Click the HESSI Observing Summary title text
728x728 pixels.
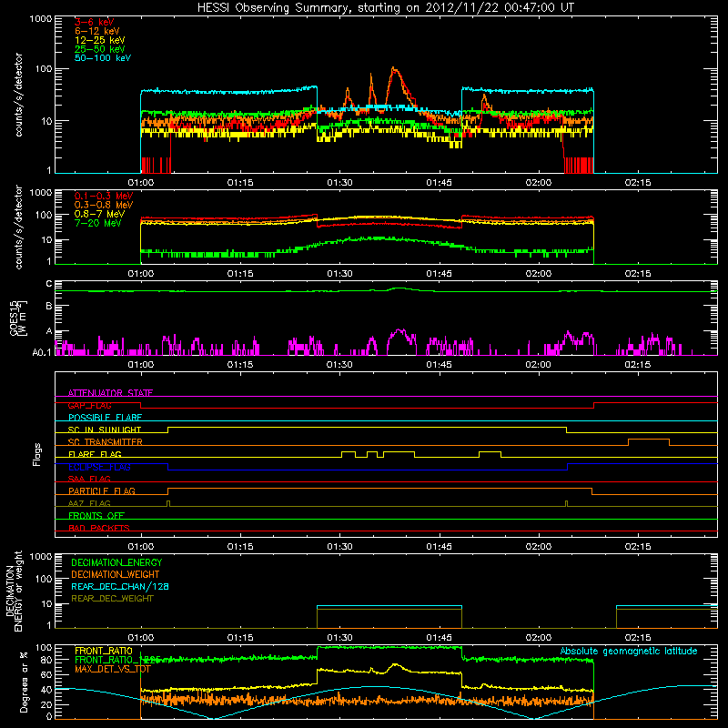385,7
